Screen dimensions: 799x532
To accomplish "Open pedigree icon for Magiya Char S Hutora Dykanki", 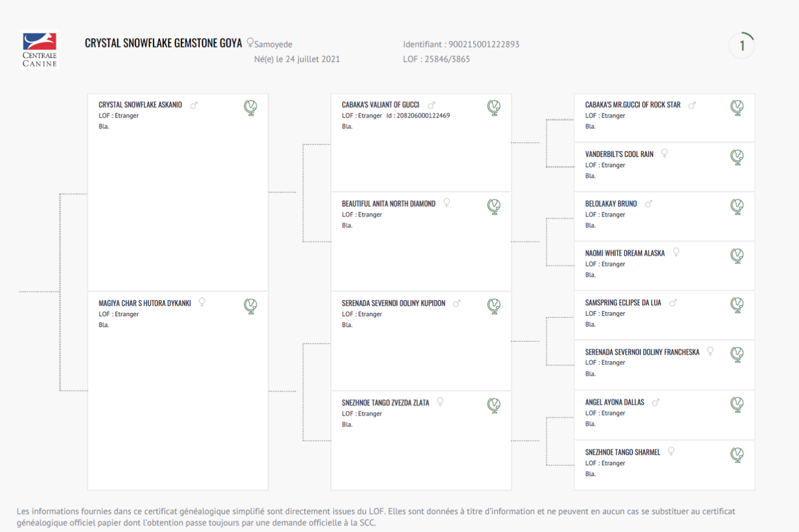I will pos(251,306).
